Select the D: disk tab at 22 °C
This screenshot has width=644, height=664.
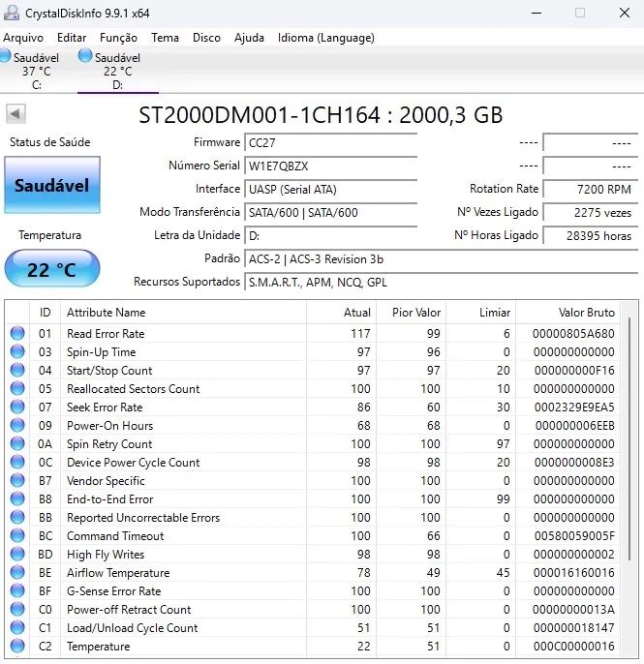[x=118, y=71]
